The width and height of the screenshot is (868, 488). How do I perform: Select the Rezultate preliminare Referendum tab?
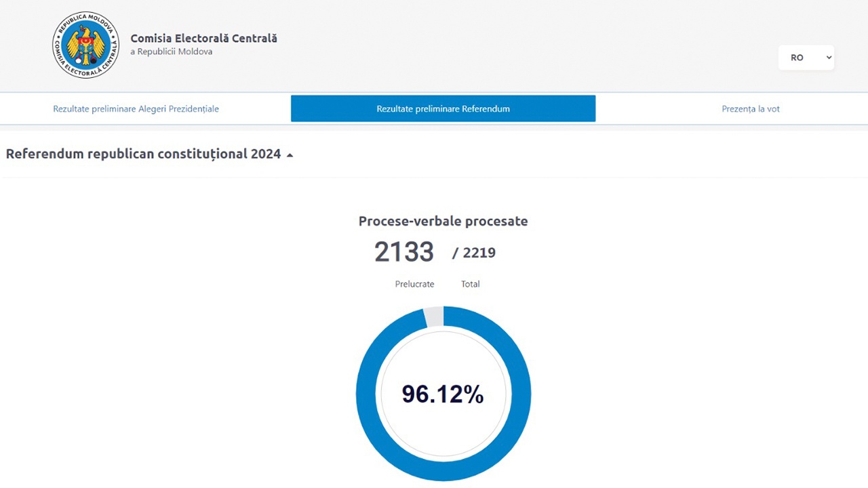[443, 108]
